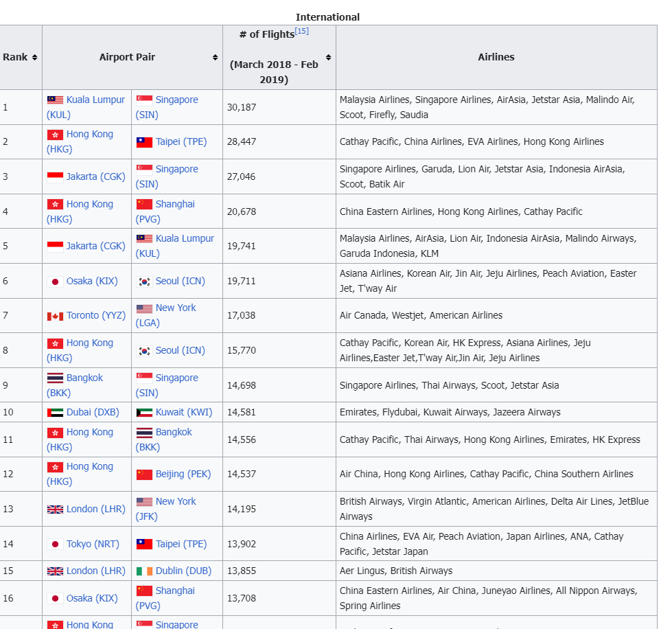Select 'Emirates, Flydubai, Kuwait Airways, Jazeera Airways' cell
672x629 pixels.
pos(496,412)
